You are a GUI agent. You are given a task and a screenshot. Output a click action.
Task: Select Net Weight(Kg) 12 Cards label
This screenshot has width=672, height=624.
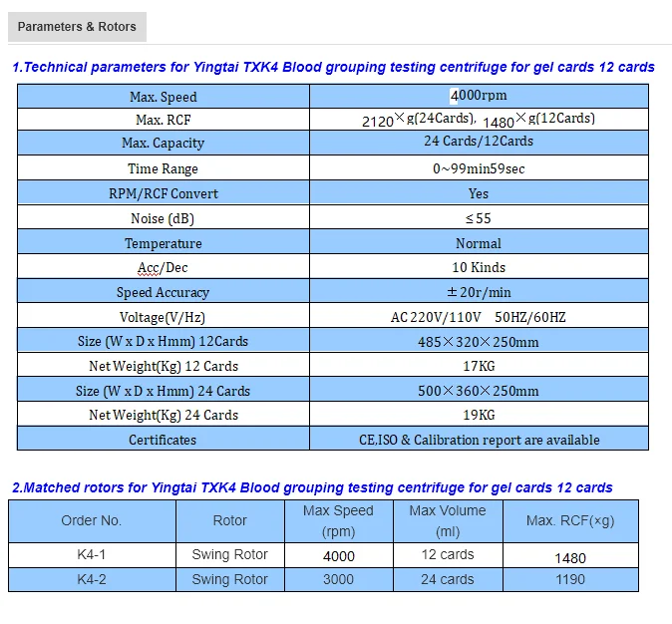pos(164,366)
